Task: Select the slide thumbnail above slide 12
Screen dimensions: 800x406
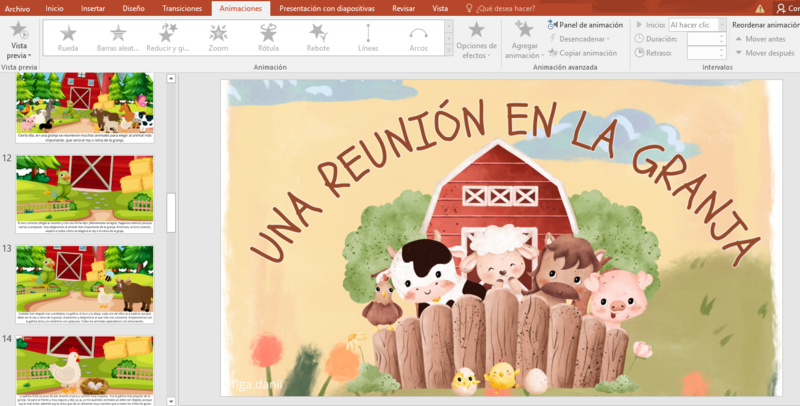Action: pos(85,108)
